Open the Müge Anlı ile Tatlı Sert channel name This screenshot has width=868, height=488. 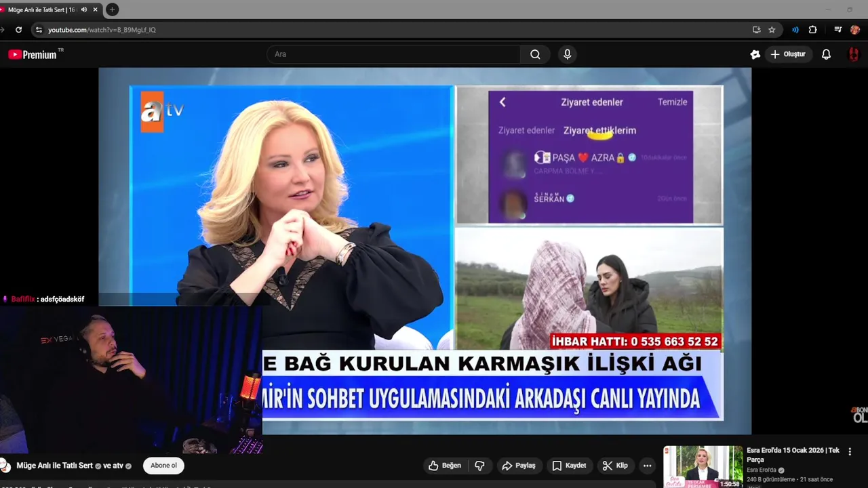pos(54,466)
